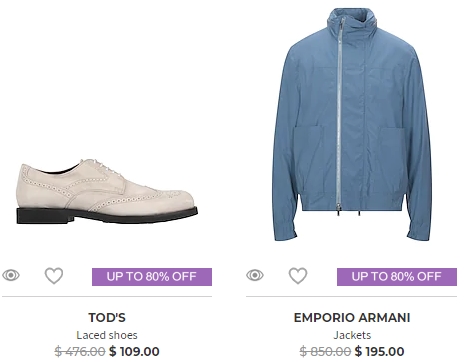This screenshot has height=362, width=466.
Task: Open the TOD'S brand link
Action: pos(107,318)
